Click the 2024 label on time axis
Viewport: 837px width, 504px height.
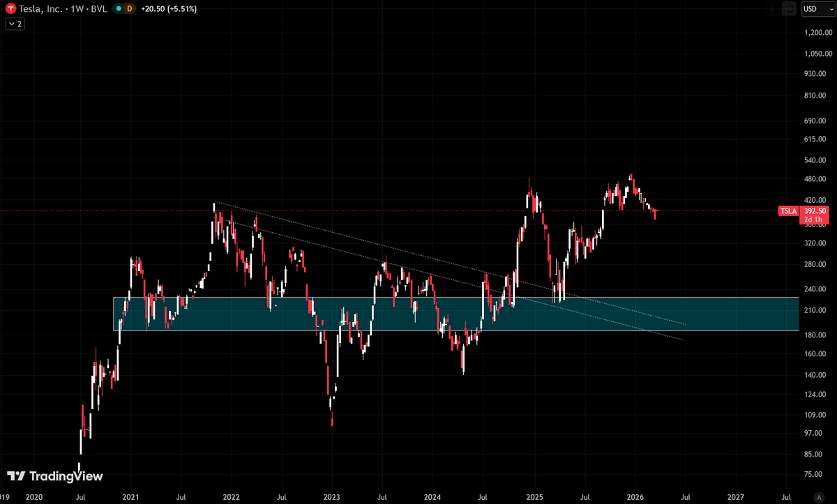tap(432, 498)
